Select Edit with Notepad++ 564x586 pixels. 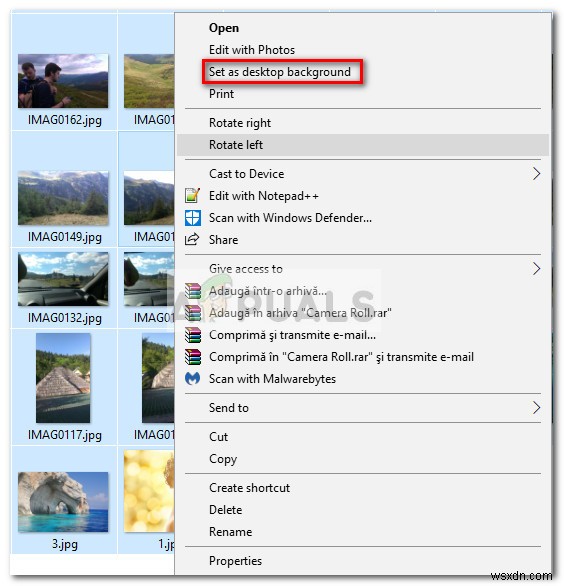click(264, 196)
